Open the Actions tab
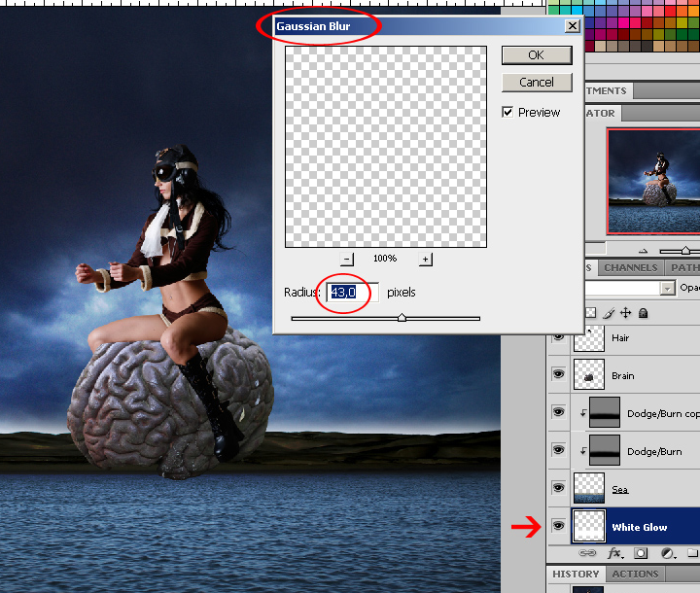 [637, 574]
